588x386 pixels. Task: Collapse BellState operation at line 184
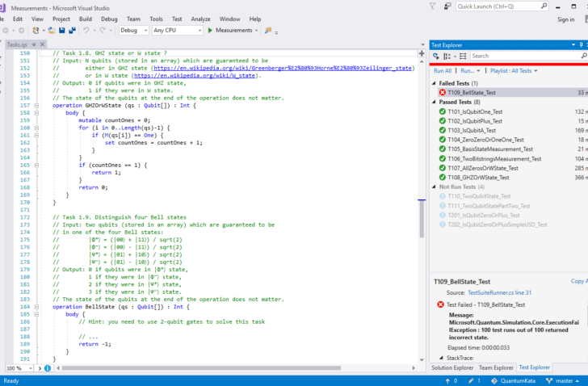pos(36,307)
